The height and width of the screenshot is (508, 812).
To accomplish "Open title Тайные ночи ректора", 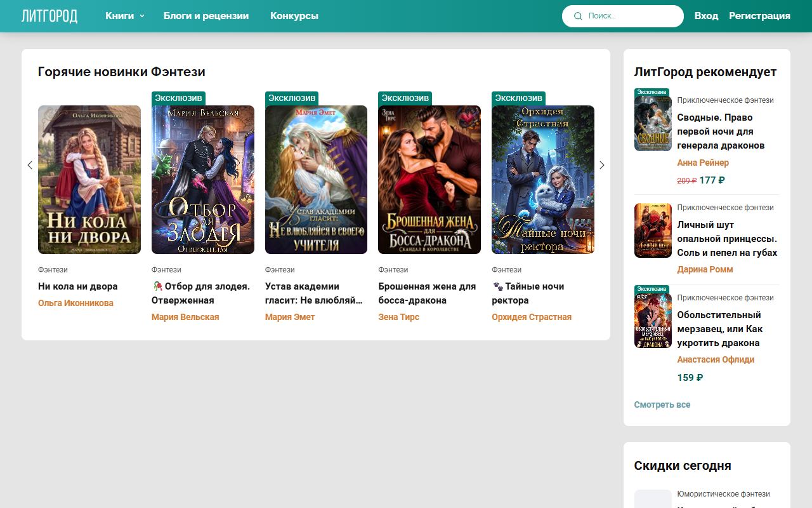I will click(528, 293).
